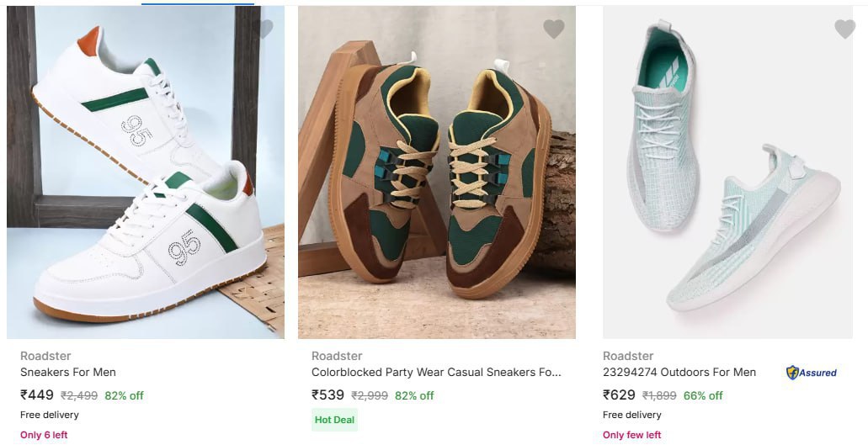Click the green Hot Deal badge
This screenshot has width=868, height=445.
(334, 420)
